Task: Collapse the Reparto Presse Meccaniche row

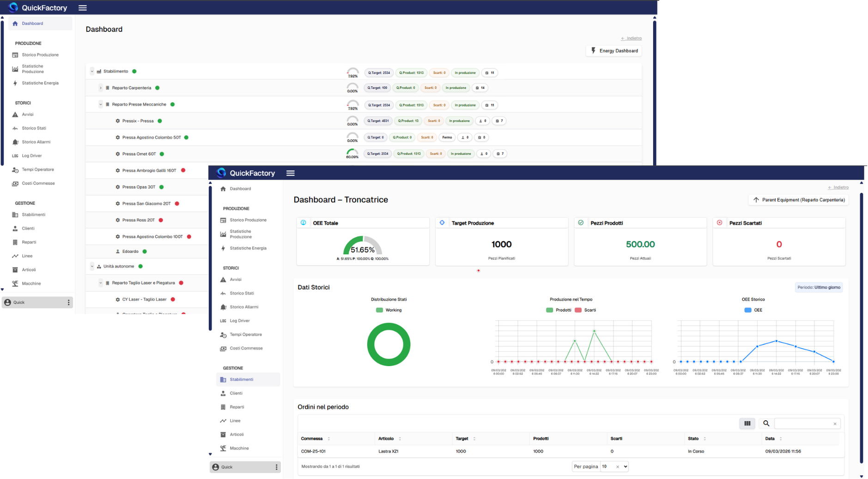Action: coord(101,104)
